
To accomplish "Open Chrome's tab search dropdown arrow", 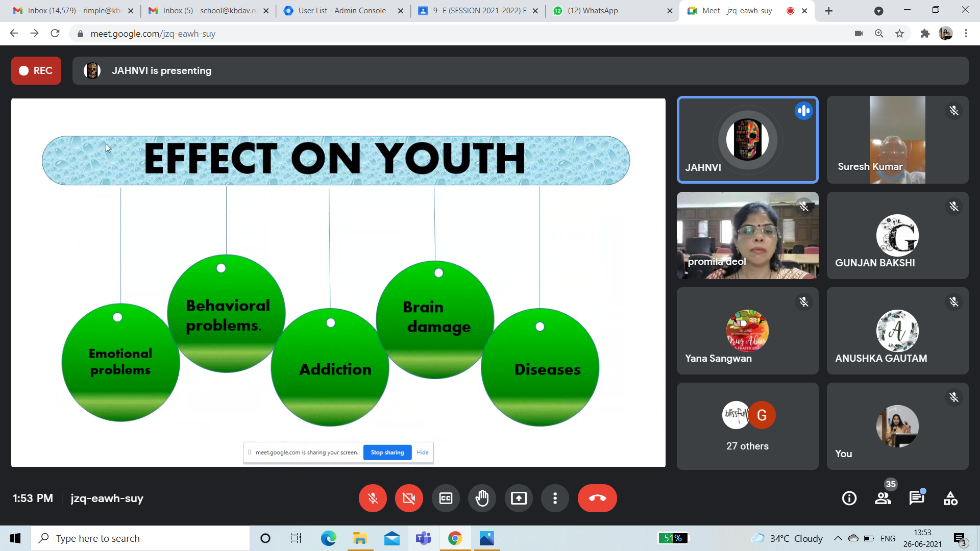I will click(878, 11).
